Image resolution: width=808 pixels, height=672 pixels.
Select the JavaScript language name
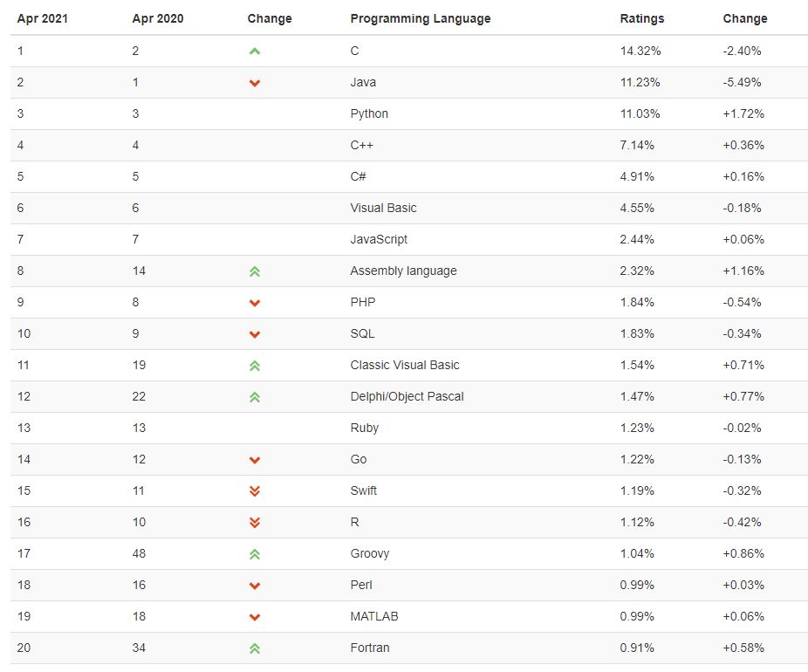pos(379,239)
